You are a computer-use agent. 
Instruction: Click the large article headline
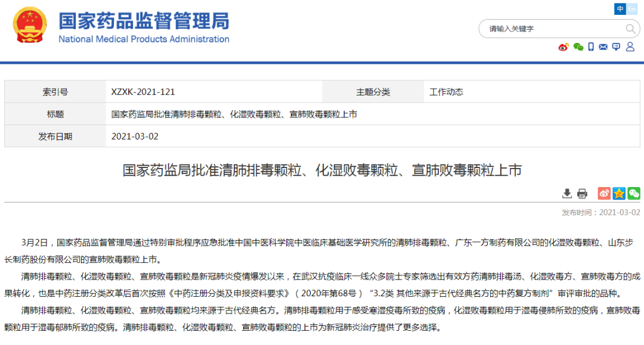coord(322,170)
